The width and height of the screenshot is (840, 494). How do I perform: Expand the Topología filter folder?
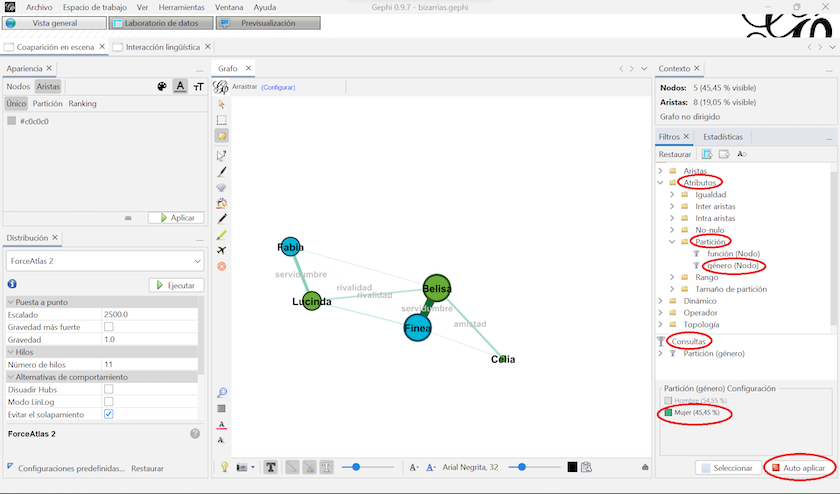click(x=660, y=325)
